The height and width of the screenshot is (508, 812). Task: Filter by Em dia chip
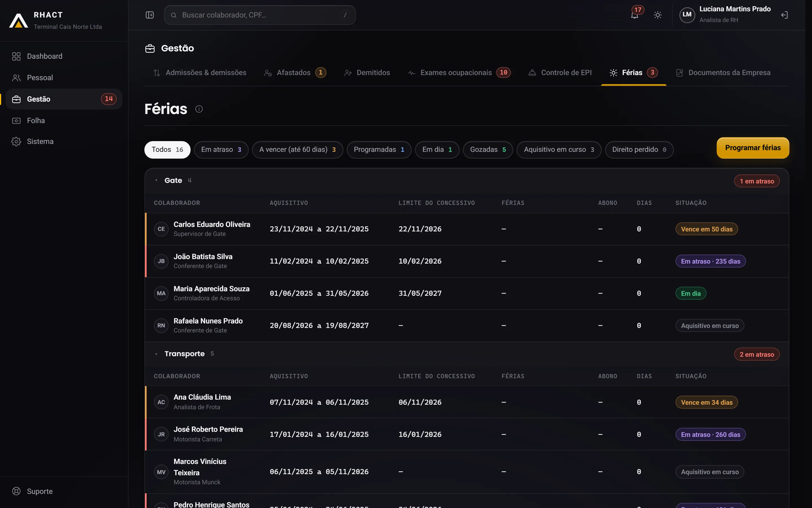tap(437, 150)
